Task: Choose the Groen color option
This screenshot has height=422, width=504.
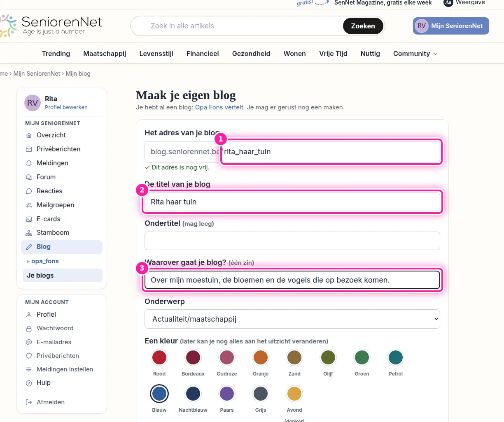Action: (x=362, y=357)
